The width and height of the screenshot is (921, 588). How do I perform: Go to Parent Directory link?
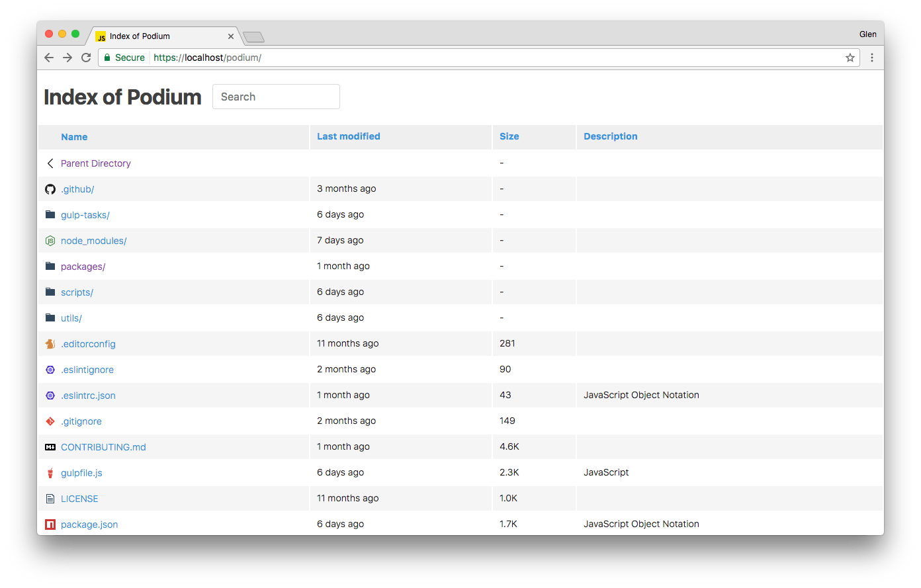click(x=96, y=163)
